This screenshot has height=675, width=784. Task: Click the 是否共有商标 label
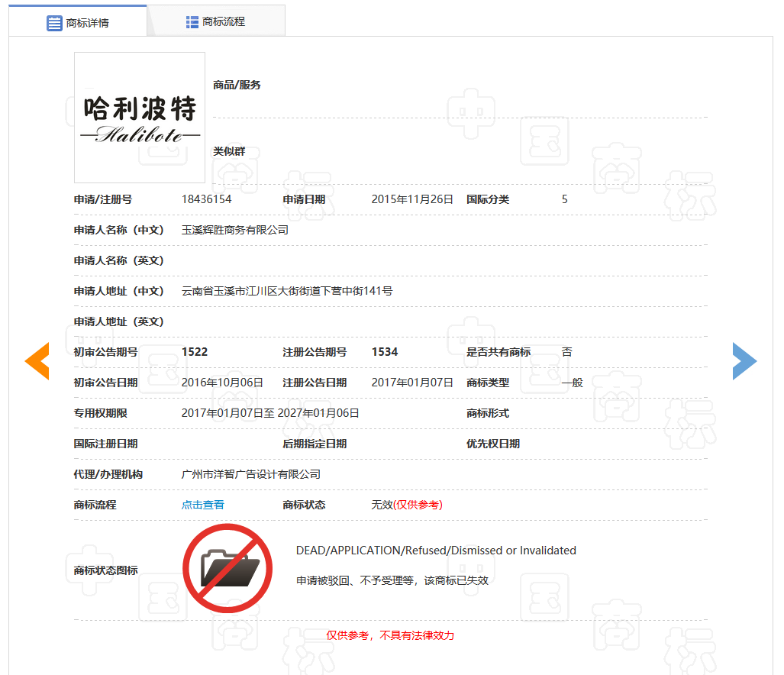click(x=498, y=352)
